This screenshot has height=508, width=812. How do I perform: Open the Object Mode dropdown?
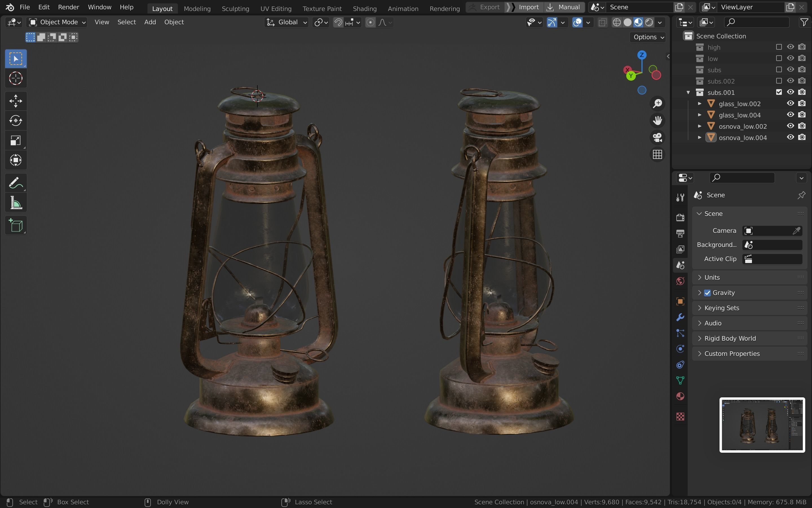(57, 22)
